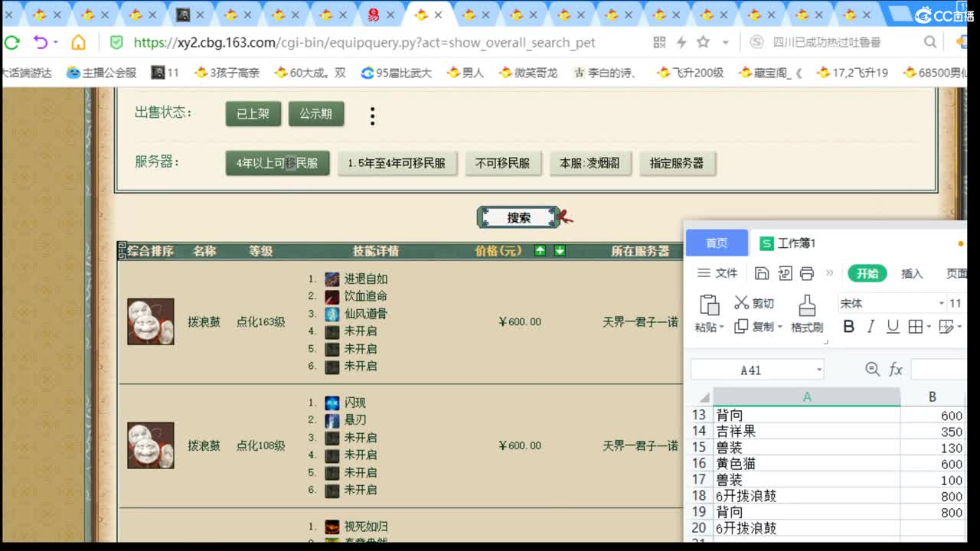Expand the dropdown arrow beside star
Image resolution: width=980 pixels, height=551 pixels.
pyautogui.click(x=725, y=43)
